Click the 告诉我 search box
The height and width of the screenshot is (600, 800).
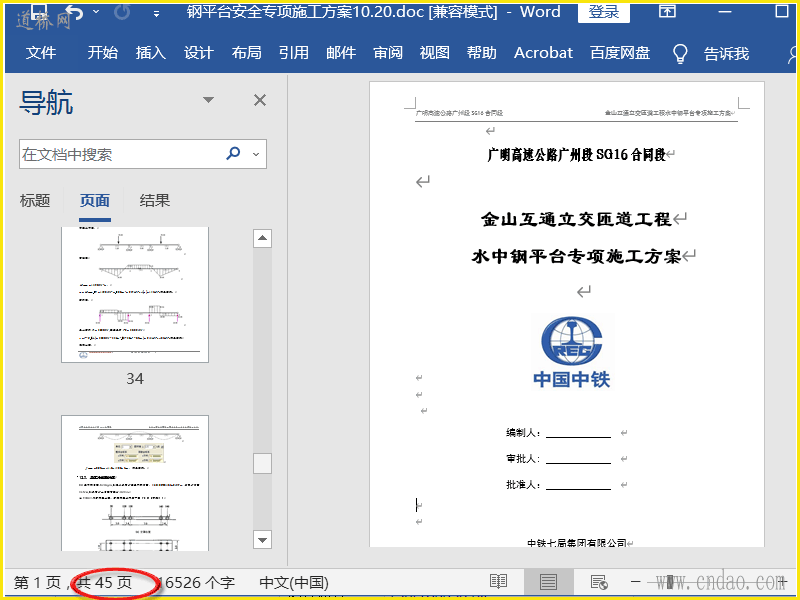click(x=726, y=54)
